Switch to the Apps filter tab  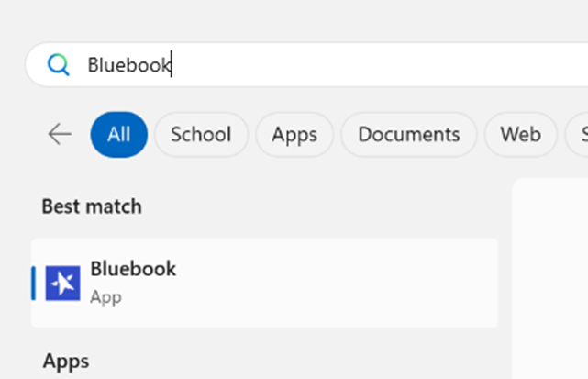coord(294,134)
